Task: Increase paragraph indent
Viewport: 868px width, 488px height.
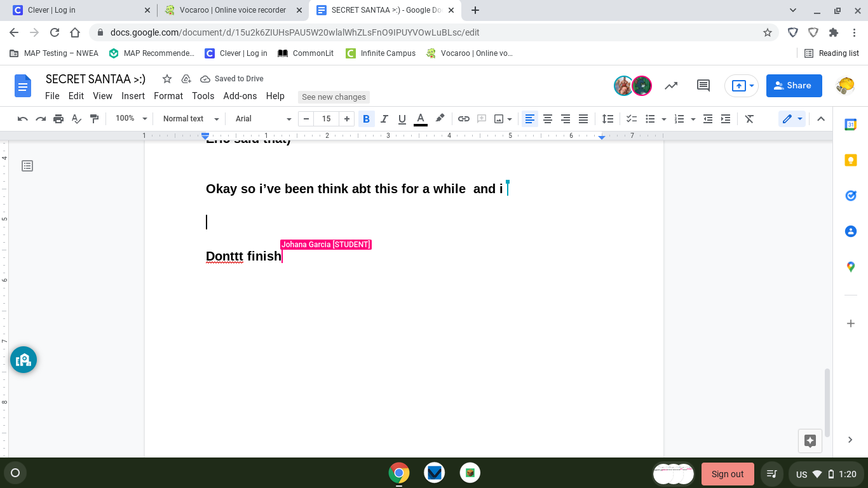Action: (726, 119)
